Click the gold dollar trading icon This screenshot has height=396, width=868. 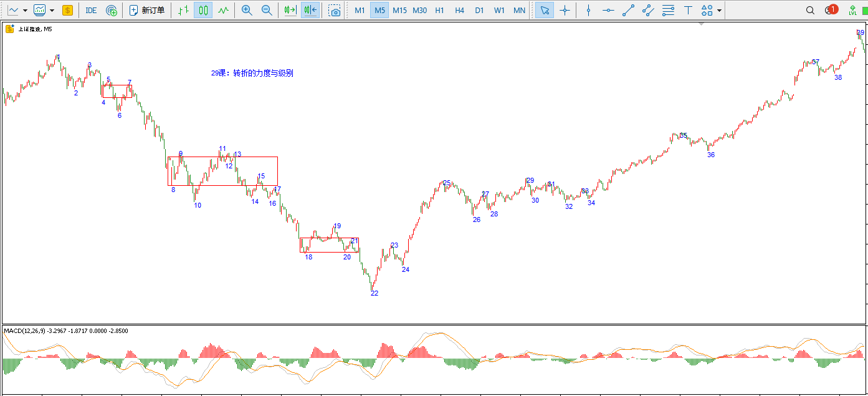pos(67,10)
